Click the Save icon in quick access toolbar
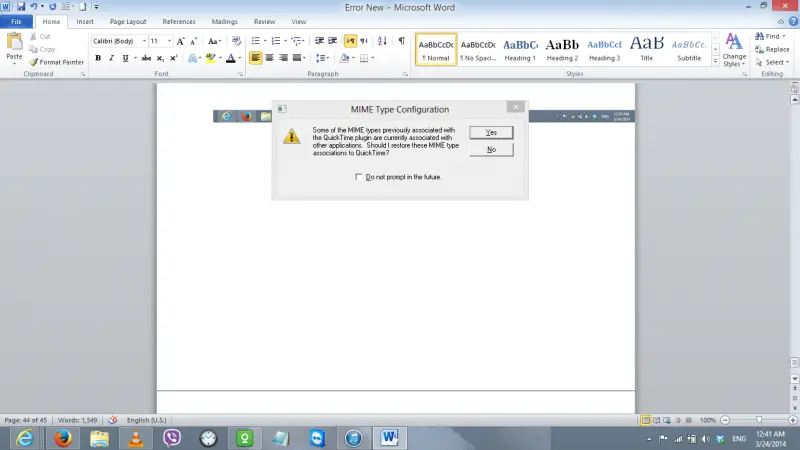Viewport: 800px width, 450px height. tap(21, 7)
